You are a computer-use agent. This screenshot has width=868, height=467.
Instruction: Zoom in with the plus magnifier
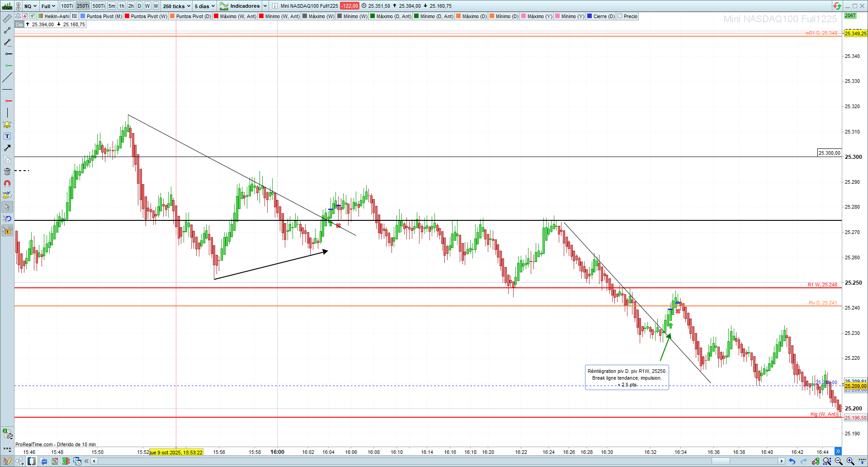(x=850, y=461)
